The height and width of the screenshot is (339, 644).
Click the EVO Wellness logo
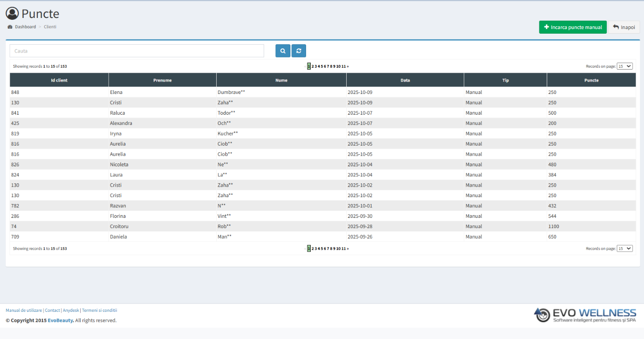585,315
